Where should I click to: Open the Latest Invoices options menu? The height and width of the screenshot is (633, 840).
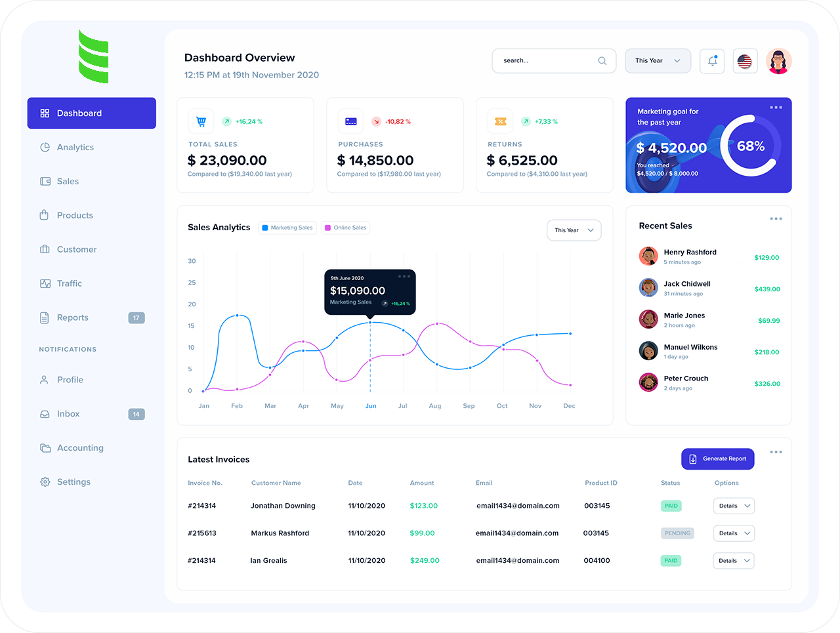[776, 451]
